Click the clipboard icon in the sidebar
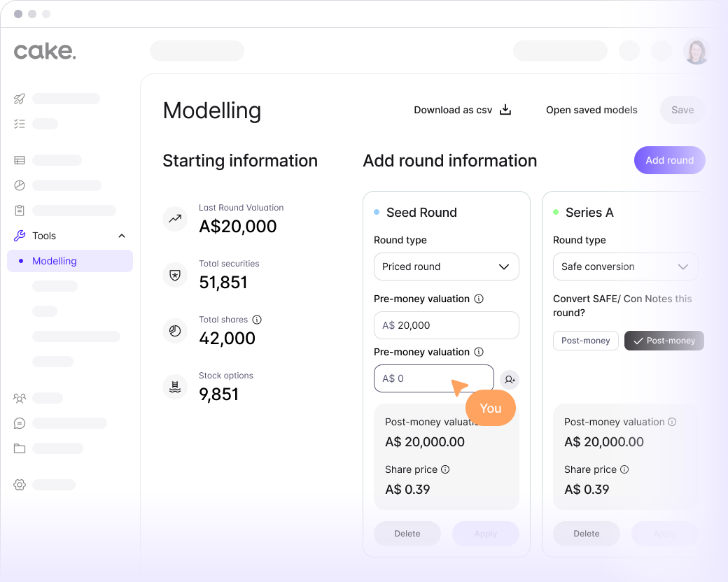The width and height of the screenshot is (728, 582). (19, 210)
